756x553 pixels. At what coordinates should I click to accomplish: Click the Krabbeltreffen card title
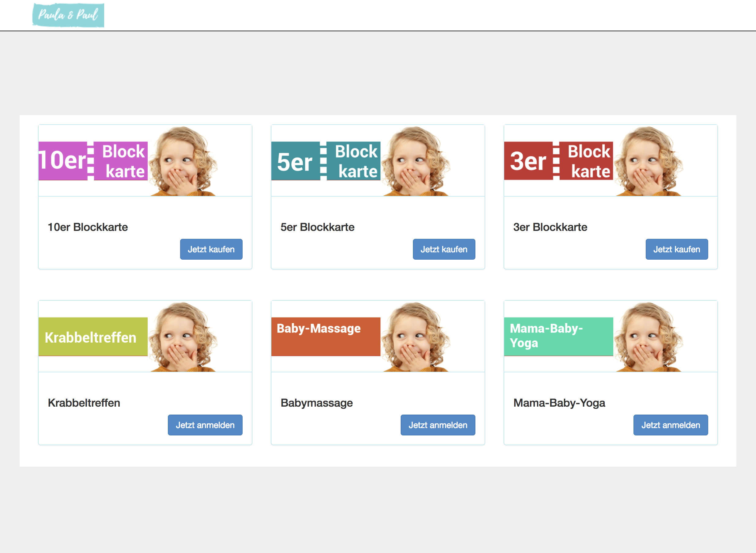[x=84, y=403]
